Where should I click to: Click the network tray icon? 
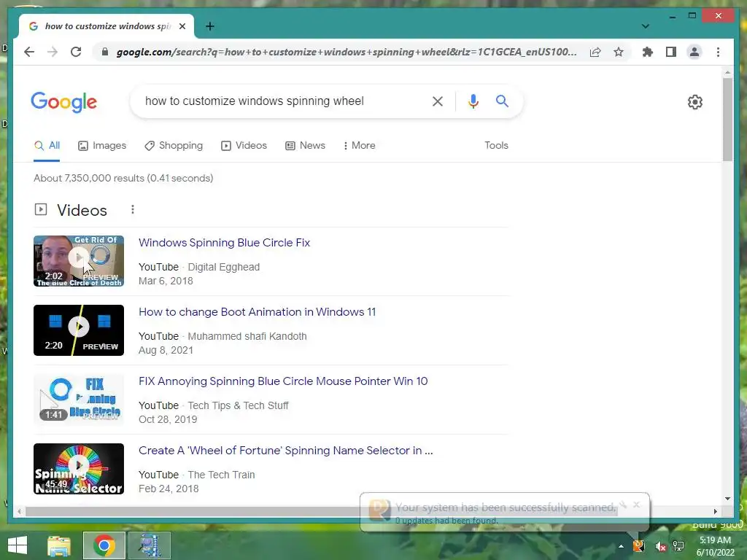tap(678, 546)
